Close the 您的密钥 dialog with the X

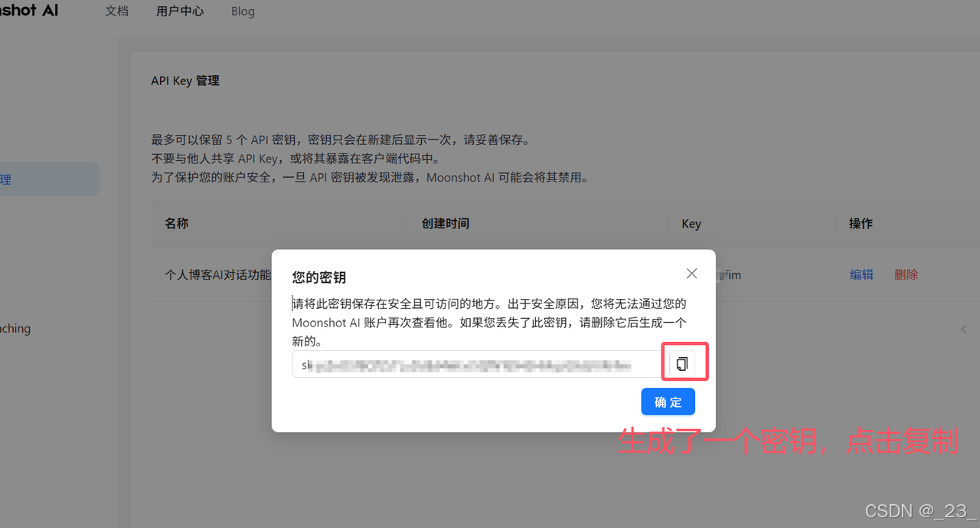click(x=691, y=273)
